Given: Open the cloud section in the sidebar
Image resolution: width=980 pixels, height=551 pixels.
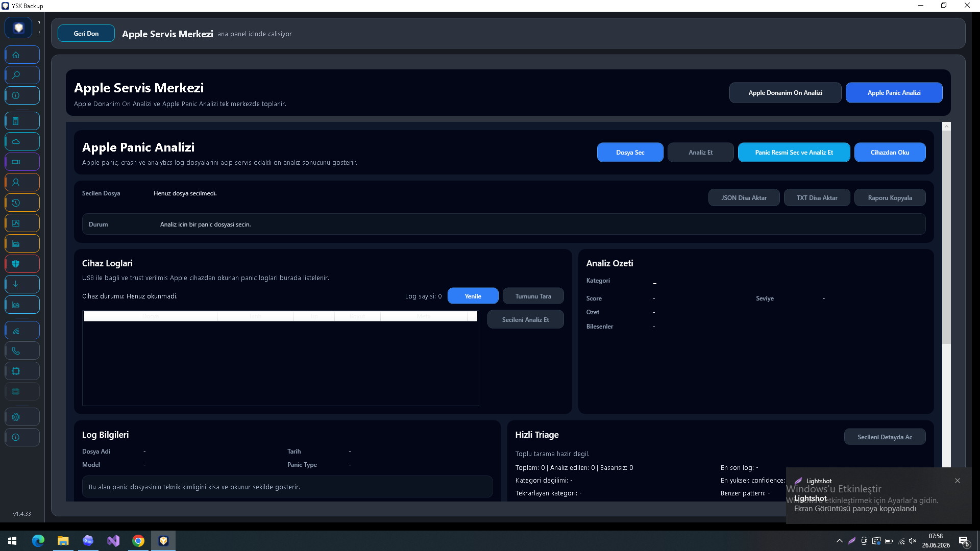Looking at the screenshot, I should click(22, 141).
